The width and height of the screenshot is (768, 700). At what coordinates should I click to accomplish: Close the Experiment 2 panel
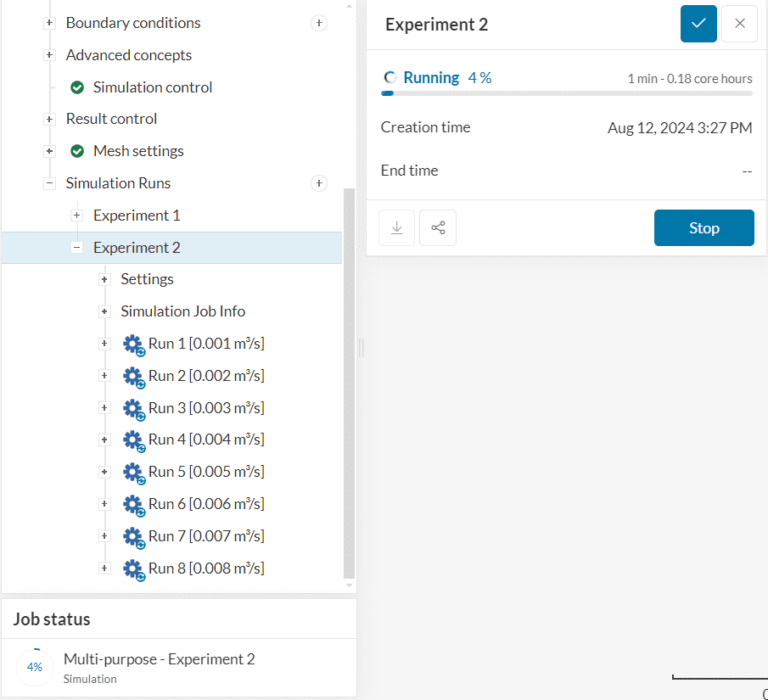click(739, 24)
